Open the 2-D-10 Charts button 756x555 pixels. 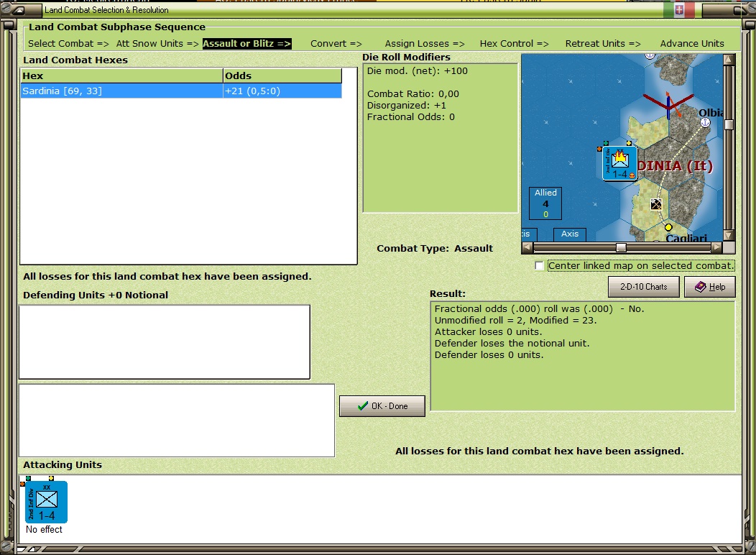click(644, 286)
